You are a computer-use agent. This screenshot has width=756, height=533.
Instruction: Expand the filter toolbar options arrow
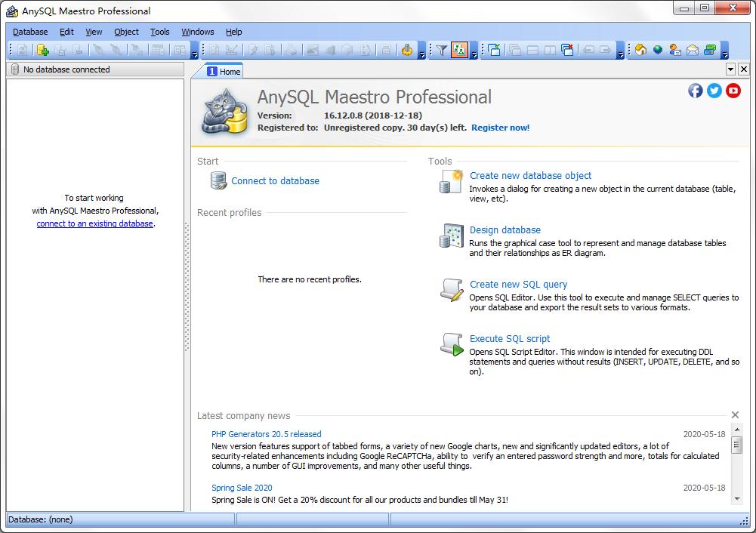(x=474, y=54)
